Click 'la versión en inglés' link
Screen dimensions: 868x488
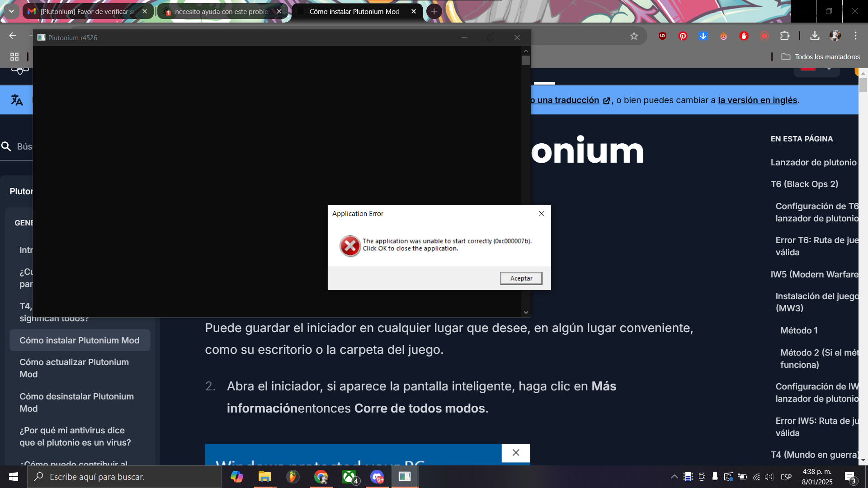click(x=757, y=100)
